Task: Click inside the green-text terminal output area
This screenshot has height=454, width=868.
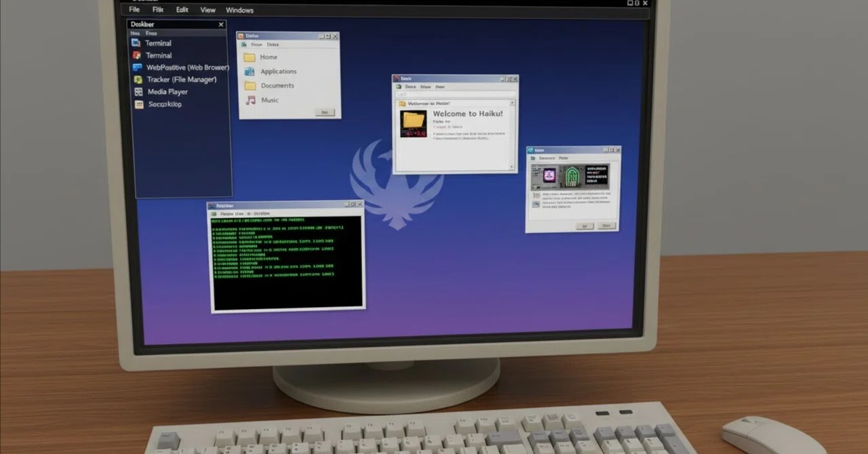Action: click(287, 263)
